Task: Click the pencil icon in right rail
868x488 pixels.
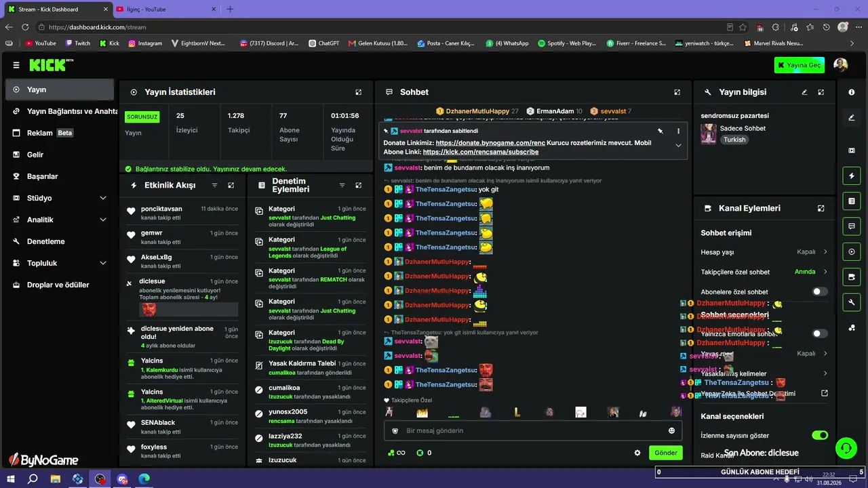Action: coord(852,117)
